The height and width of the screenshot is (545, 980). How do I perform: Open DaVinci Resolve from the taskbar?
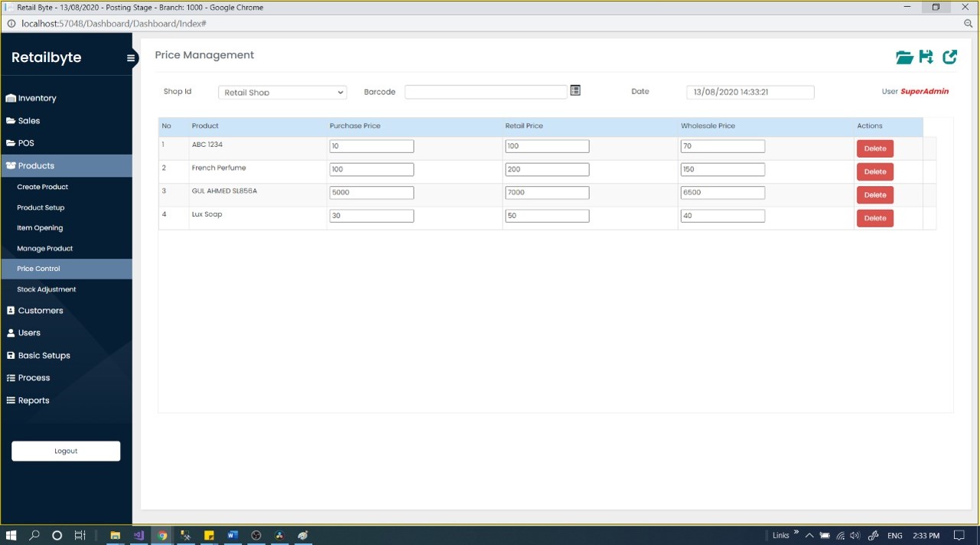tap(279, 536)
